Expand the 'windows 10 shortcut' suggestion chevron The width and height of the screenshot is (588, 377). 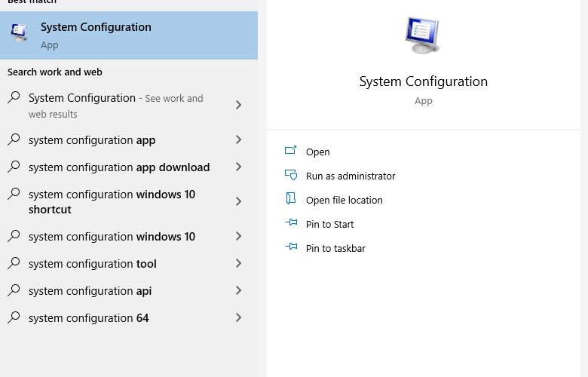coord(238,201)
